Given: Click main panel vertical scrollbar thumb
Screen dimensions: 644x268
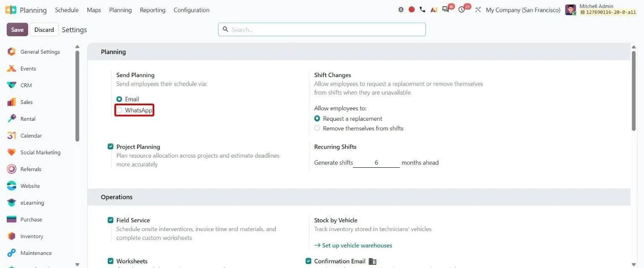Looking at the screenshot, I should coord(634,91).
